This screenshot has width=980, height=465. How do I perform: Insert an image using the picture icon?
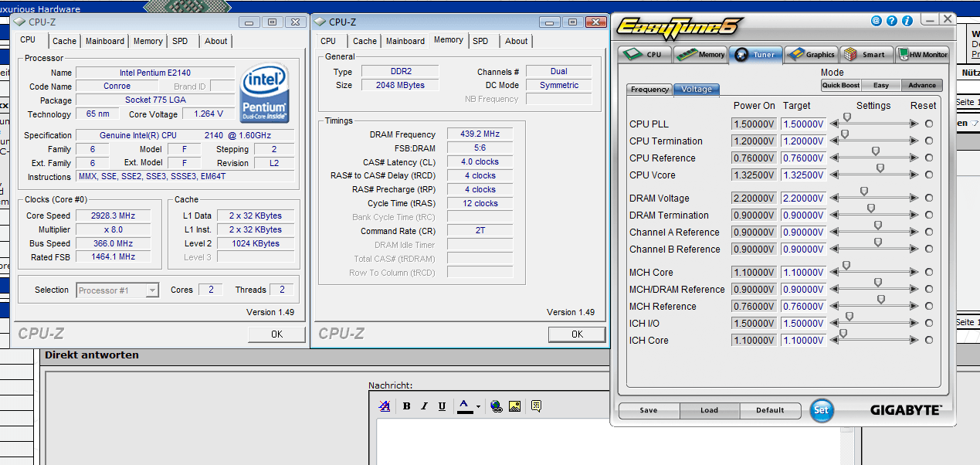pos(515,406)
